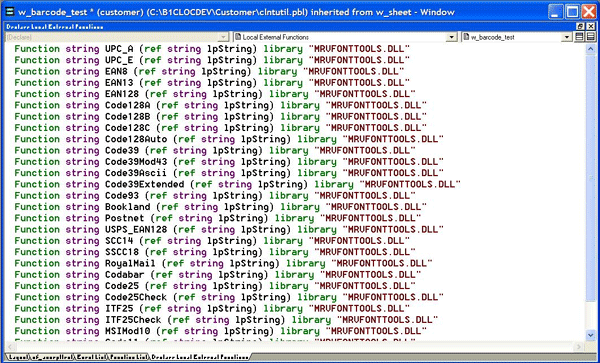Click the Code128B function name
Screen dimensions: 600x363
click(x=128, y=117)
